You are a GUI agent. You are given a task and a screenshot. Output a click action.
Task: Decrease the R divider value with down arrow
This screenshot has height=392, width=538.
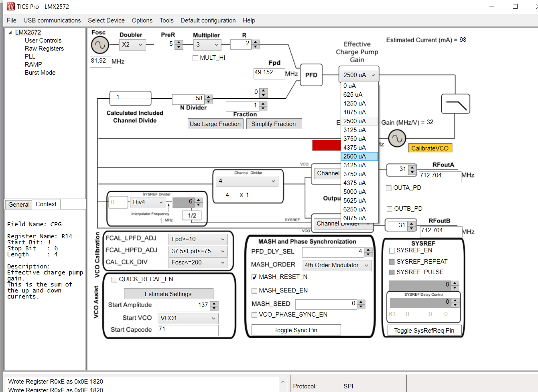(x=256, y=47)
